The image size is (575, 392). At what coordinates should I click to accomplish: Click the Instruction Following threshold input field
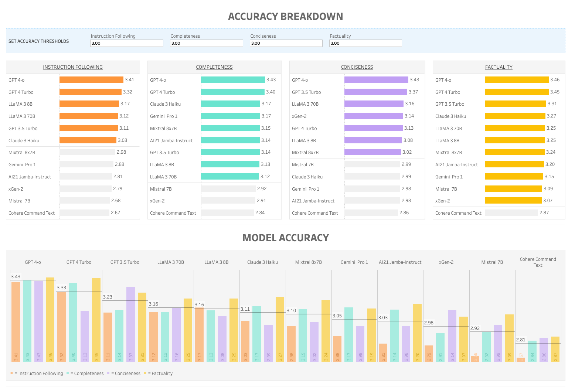click(x=127, y=43)
